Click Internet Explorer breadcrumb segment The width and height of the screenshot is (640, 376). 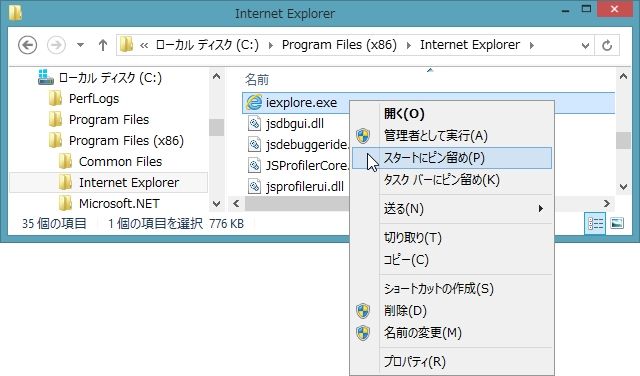pyautogui.click(x=470, y=44)
